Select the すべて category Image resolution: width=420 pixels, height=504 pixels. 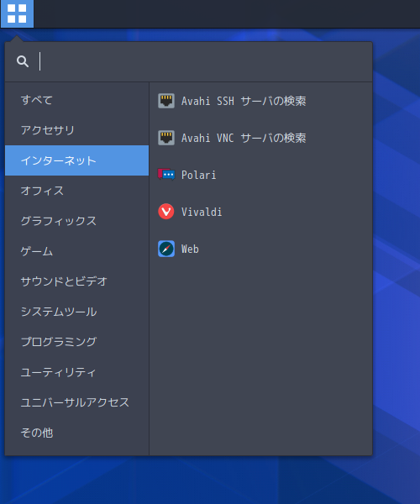pyautogui.click(x=76, y=100)
